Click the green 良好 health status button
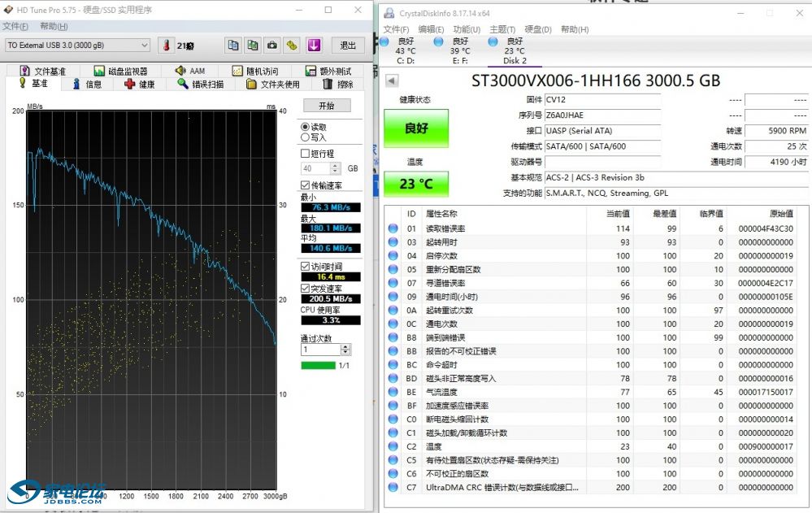The width and height of the screenshot is (812, 513). [x=416, y=128]
